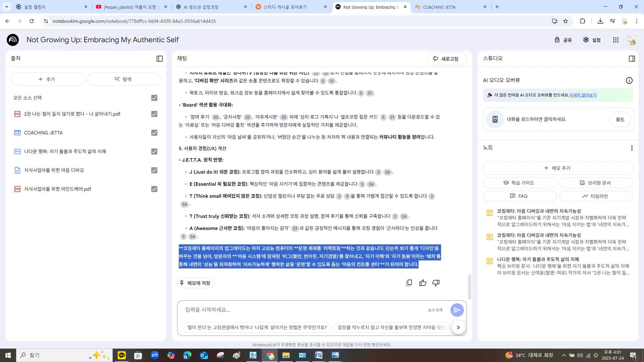This screenshot has width=644, height=362.
Task: Expand hidden taskbar icons
Action: coord(563,355)
